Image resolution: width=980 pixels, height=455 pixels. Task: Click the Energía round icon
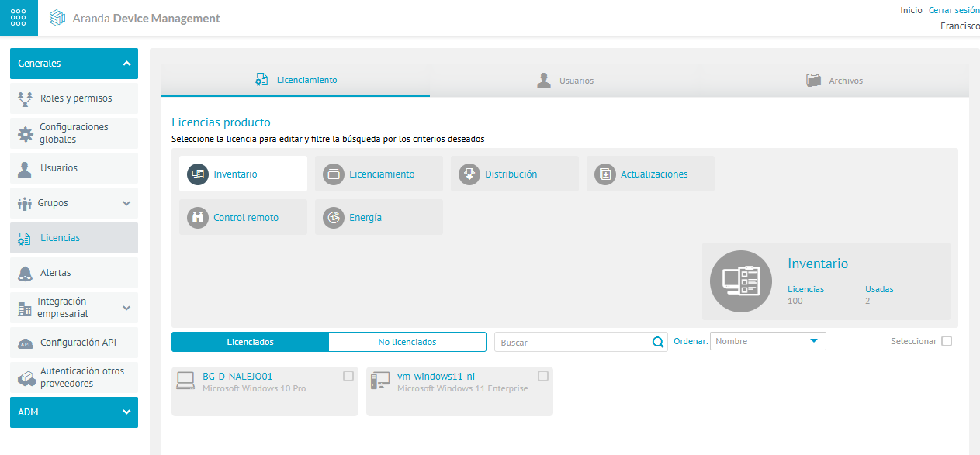[x=334, y=218]
